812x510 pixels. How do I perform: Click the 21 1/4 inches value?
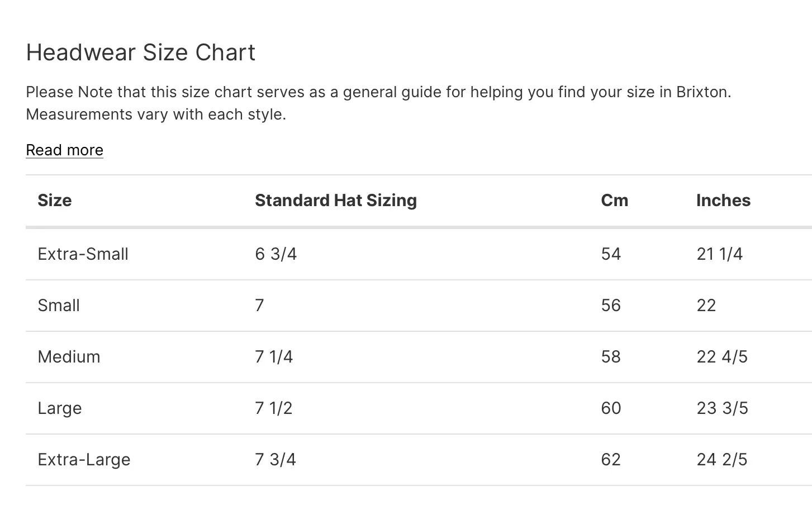(x=720, y=254)
